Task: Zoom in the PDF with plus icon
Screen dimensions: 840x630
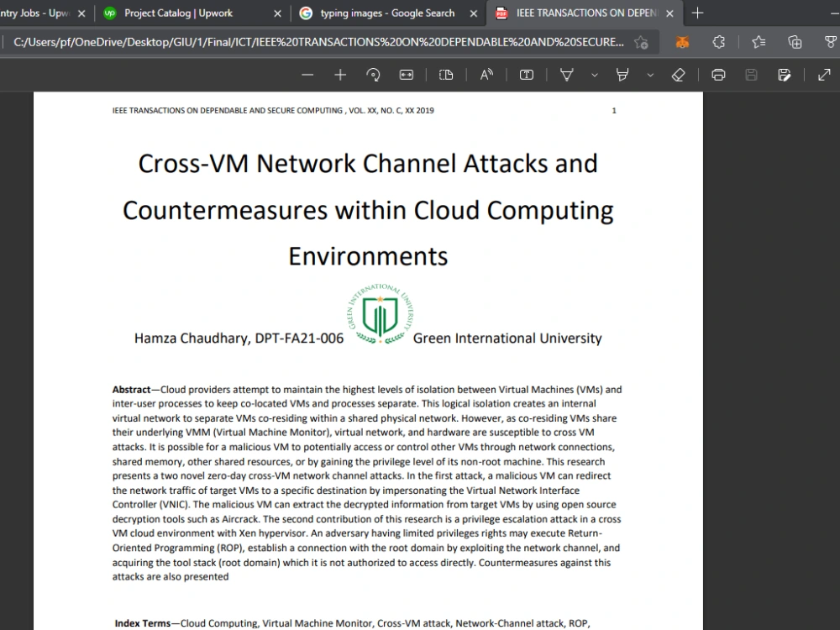Action: (340, 75)
